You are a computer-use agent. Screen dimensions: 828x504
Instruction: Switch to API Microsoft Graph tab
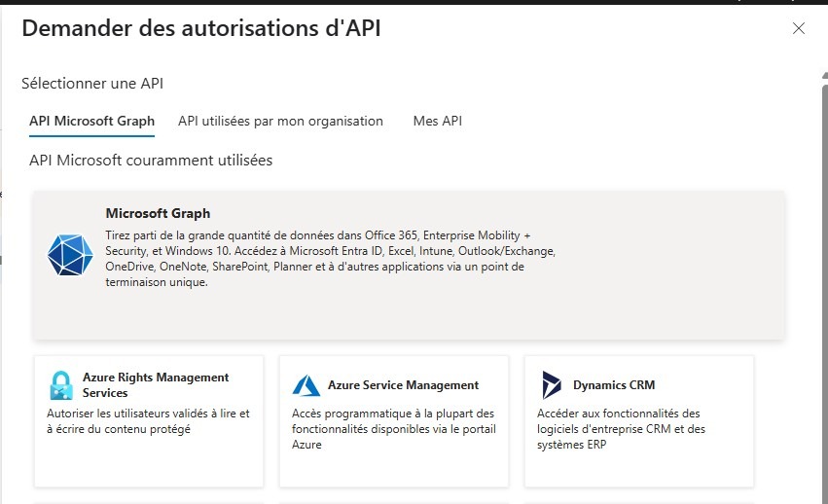click(91, 121)
